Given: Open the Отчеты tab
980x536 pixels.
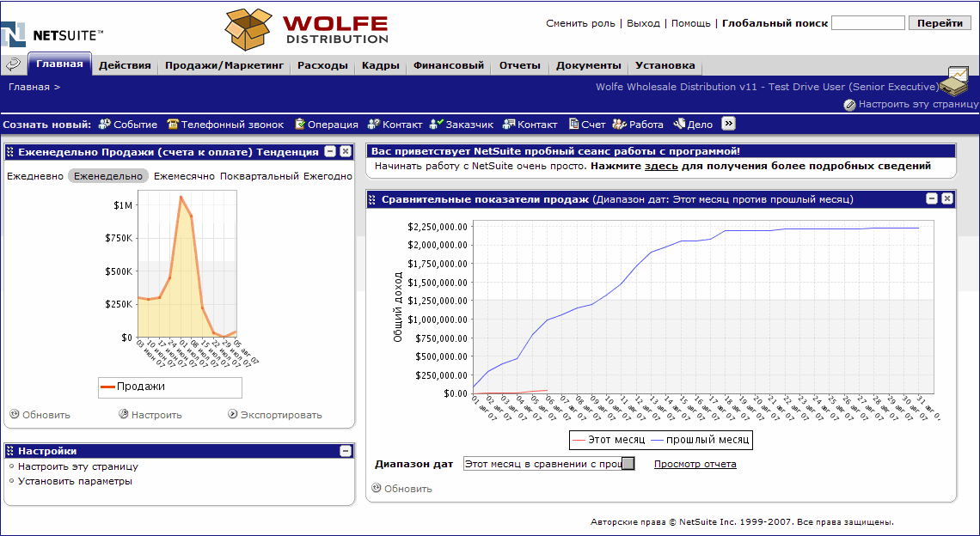Looking at the screenshot, I should [x=519, y=65].
